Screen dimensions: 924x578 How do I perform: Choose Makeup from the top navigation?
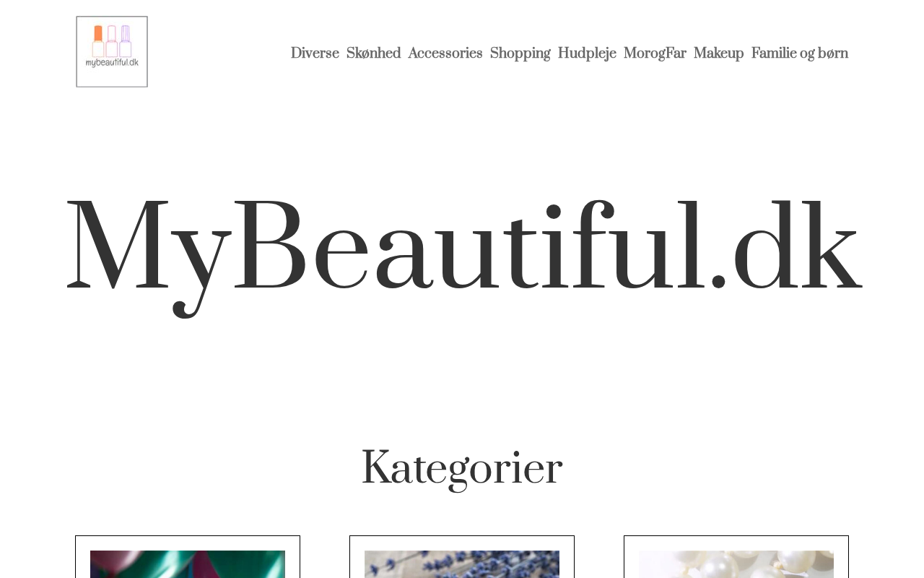pos(718,53)
